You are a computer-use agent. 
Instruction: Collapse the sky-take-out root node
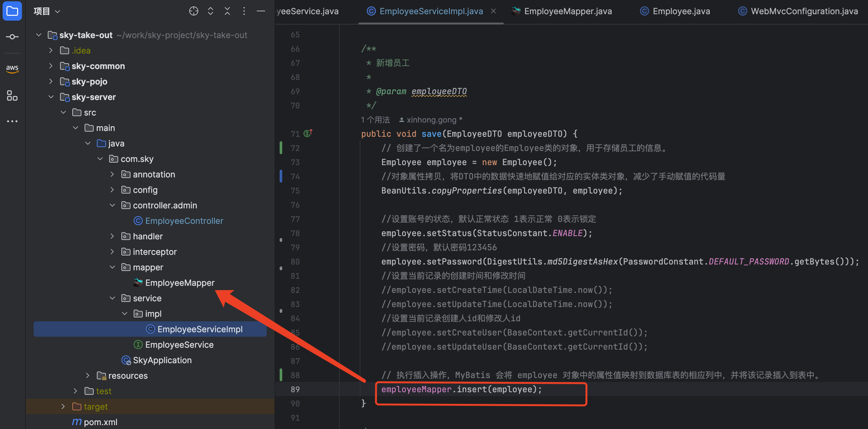click(39, 35)
